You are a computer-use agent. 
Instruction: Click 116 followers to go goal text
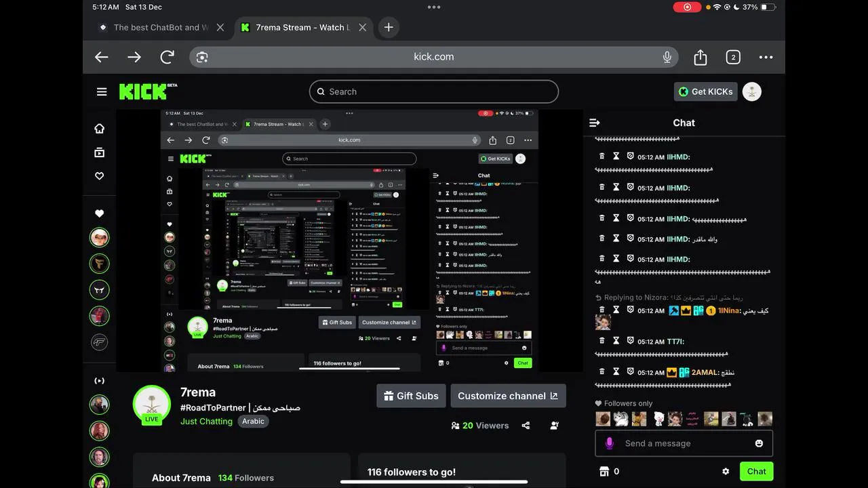point(412,472)
